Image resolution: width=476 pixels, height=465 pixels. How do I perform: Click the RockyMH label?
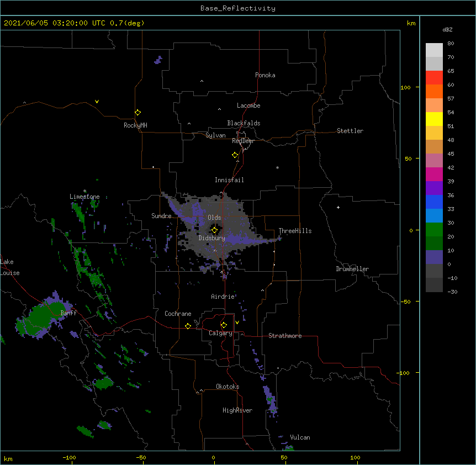click(135, 125)
